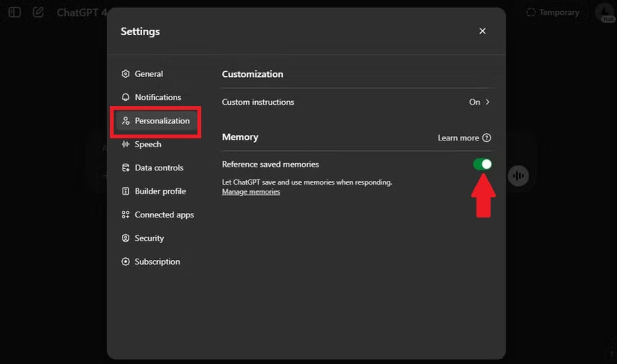
Task: Click the Security shield icon
Action: click(x=125, y=238)
